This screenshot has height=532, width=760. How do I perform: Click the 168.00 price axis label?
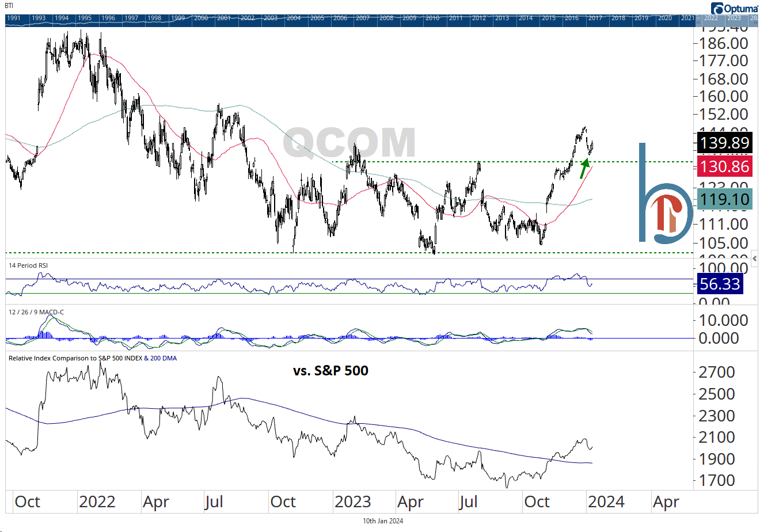pyautogui.click(x=723, y=79)
